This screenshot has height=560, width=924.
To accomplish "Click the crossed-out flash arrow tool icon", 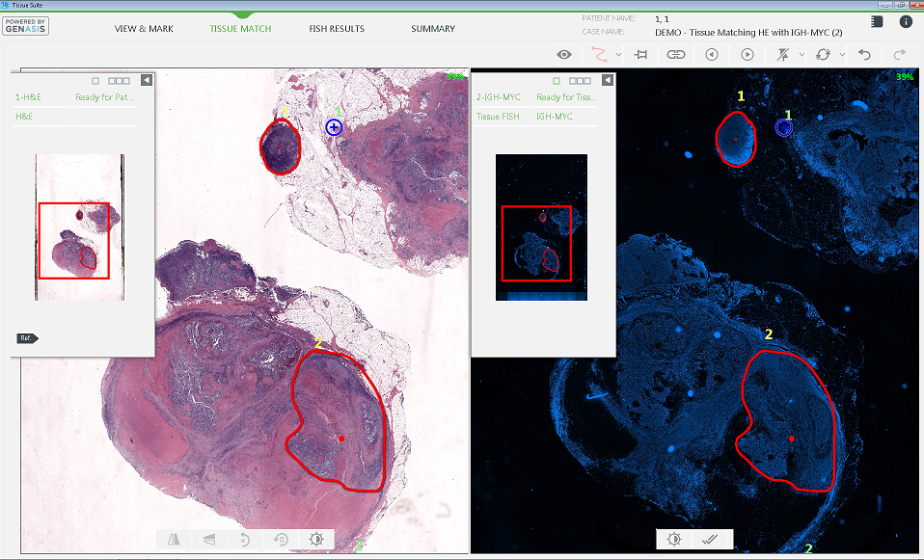I will (x=782, y=55).
